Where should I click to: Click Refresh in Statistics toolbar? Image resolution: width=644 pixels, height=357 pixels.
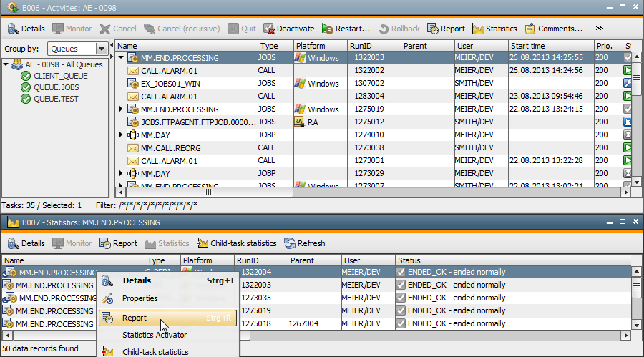[x=305, y=243]
